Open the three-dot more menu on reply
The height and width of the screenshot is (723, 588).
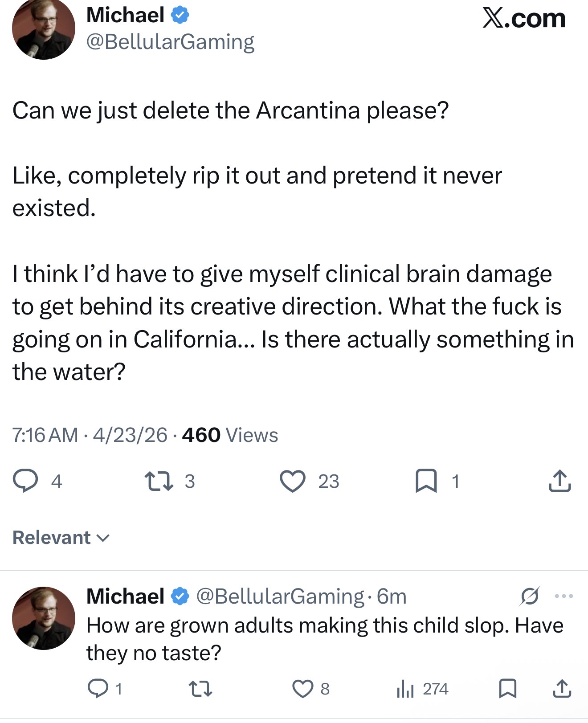click(564, 596)
